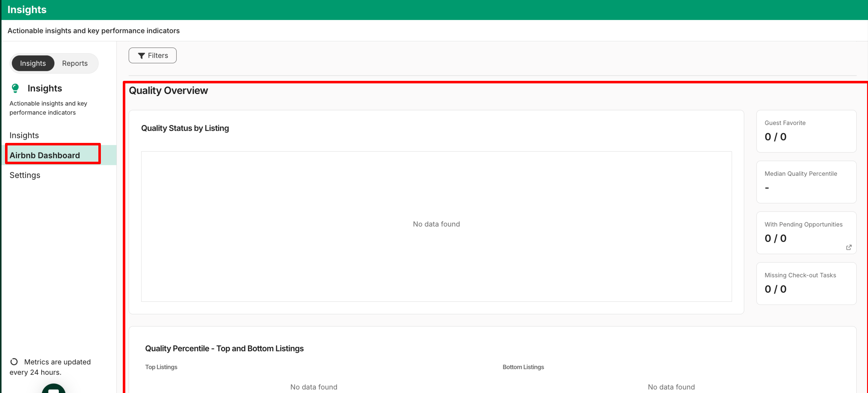Select the Insights pill toggle
Screen dimensions: 868x393
tap(33, 63)
